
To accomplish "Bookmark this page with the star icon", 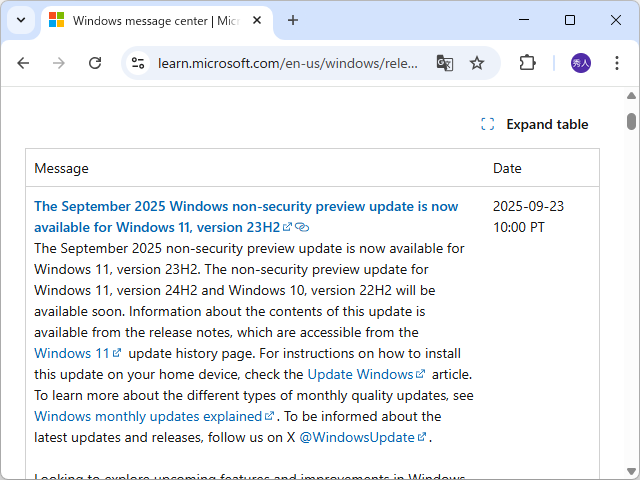I will (x=477, y=63).
